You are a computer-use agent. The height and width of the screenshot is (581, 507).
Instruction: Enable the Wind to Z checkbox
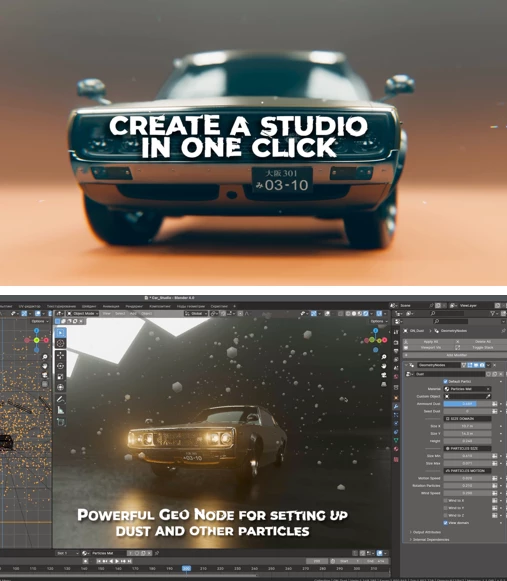coord(445,515)
